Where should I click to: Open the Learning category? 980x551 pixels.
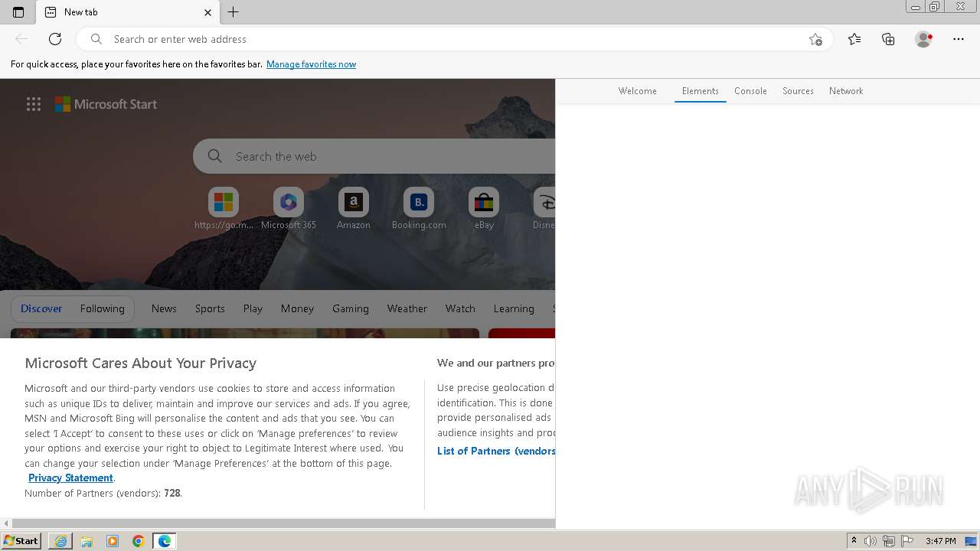pos(514,308)
